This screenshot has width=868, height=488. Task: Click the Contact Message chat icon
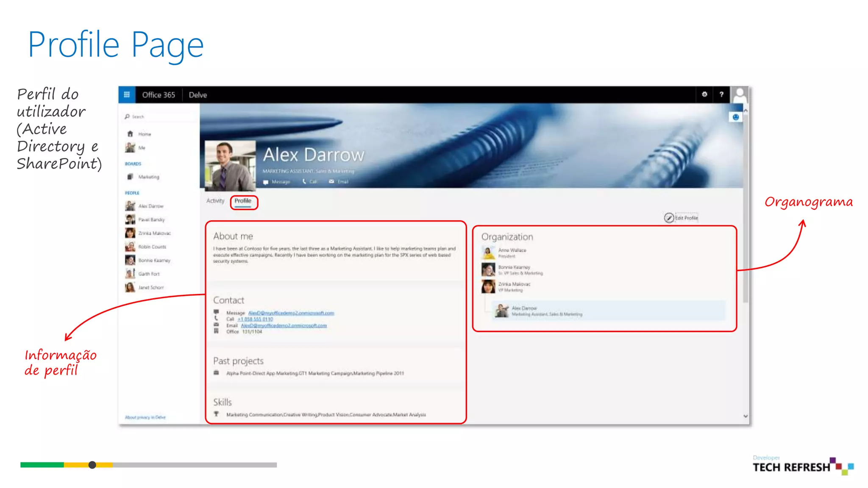click(x=216, y=312)
